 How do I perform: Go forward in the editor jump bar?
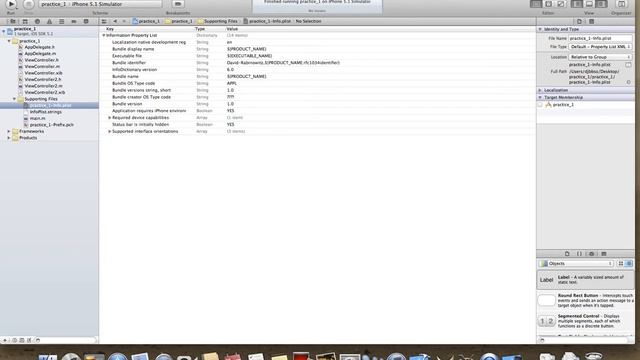tap(124, 21)
